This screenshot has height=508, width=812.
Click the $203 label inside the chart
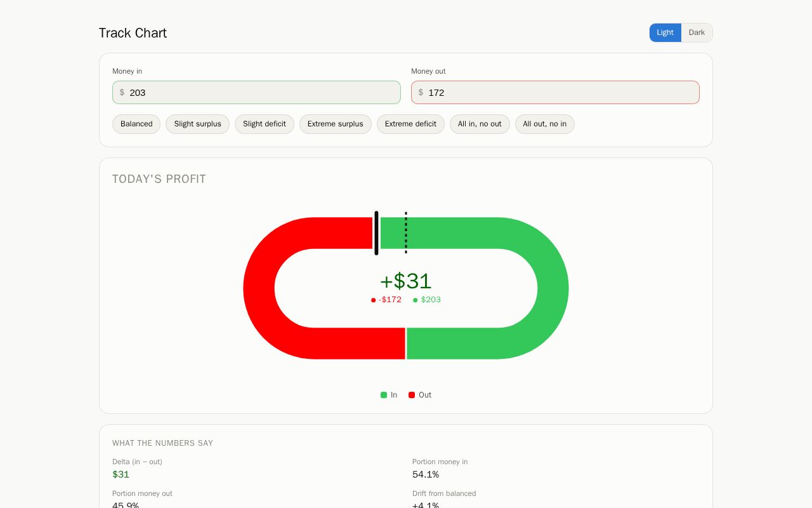click(x=431, y=300)
